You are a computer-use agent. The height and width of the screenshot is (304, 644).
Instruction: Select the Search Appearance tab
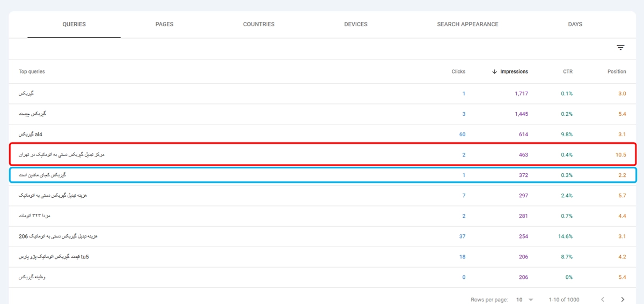467,25
